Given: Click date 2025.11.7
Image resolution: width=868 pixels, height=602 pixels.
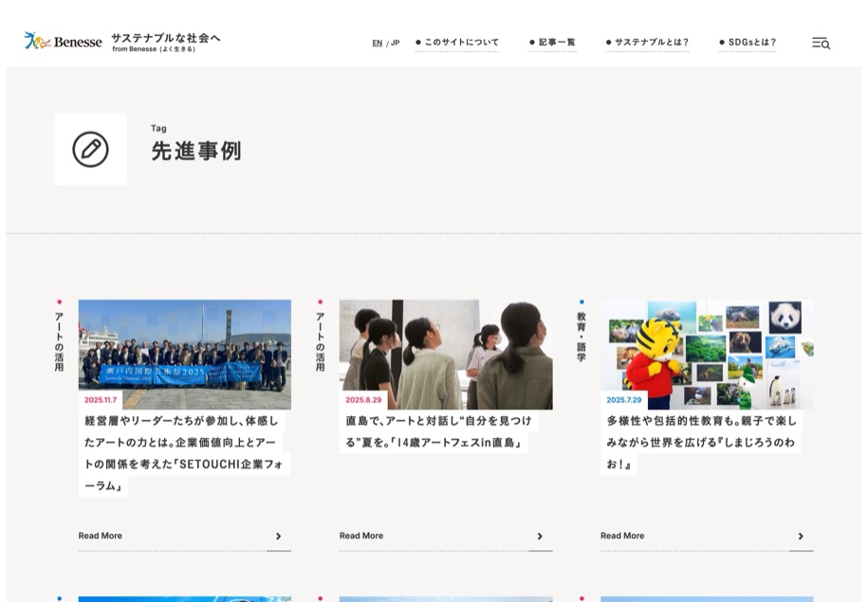Looking at the screenshot, I should point(101,399).
